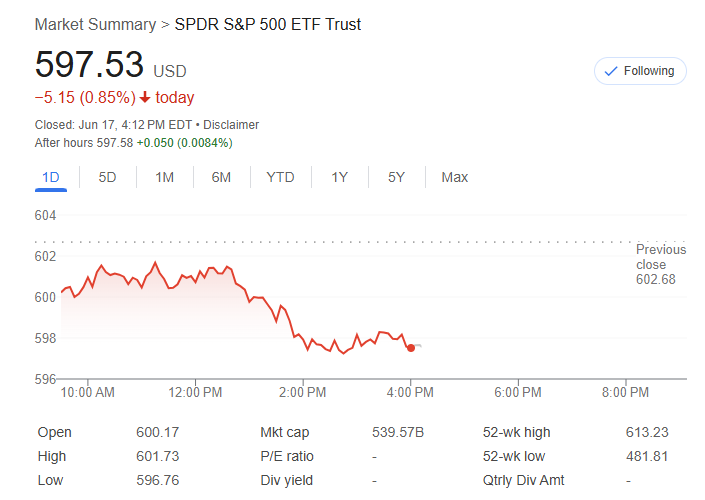Click the 597.53 price value
This screenshot has width=705, height=500.
click(x=89, y=64)
